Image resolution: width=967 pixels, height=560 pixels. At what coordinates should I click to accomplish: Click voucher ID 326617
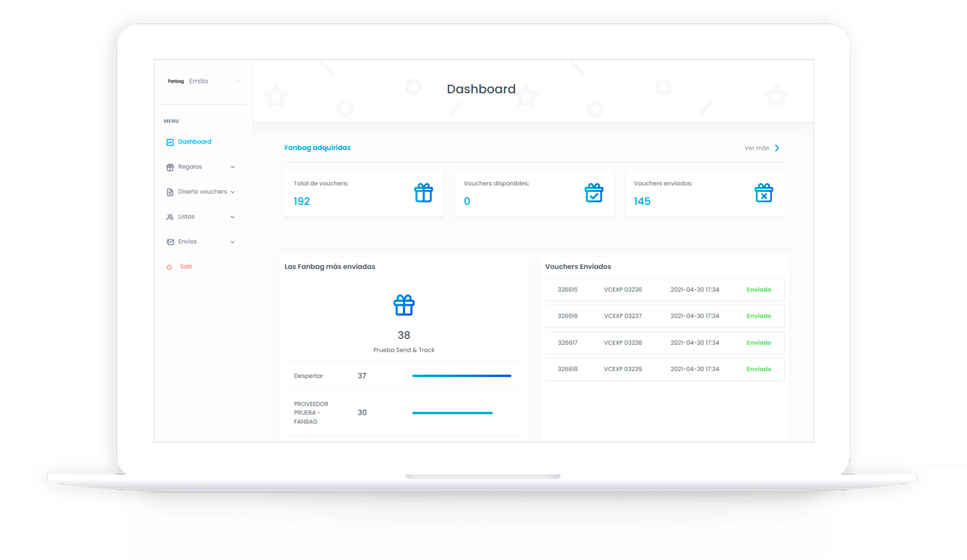click(x=568, y=342)
